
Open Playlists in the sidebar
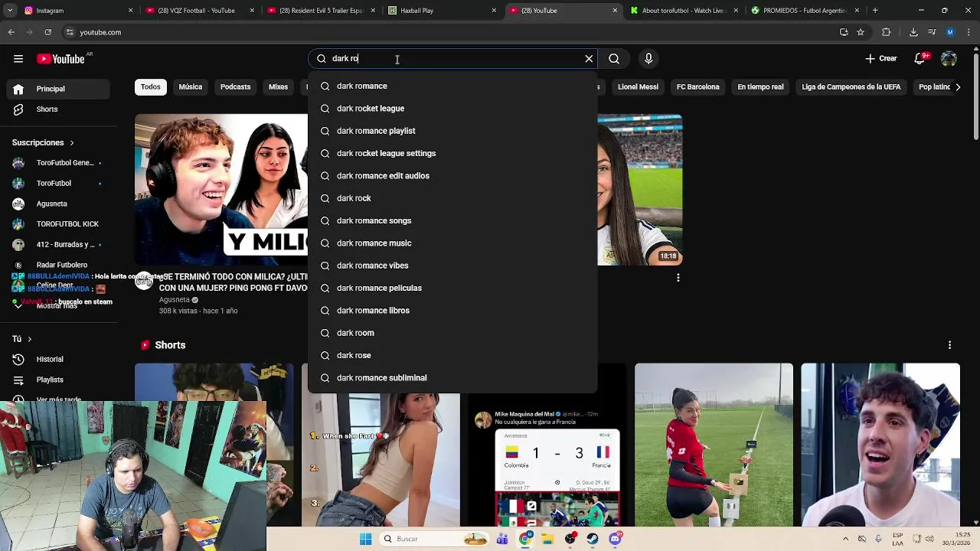[x=57, y=380]
